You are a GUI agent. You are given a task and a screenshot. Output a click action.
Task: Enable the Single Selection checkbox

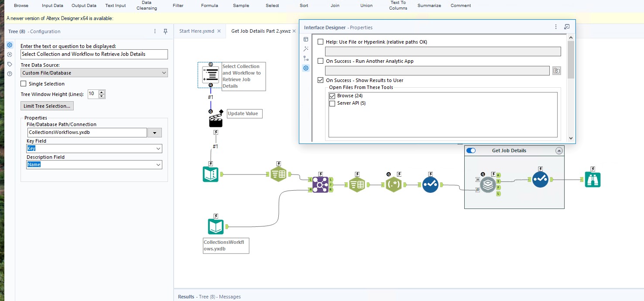[24, 83]
